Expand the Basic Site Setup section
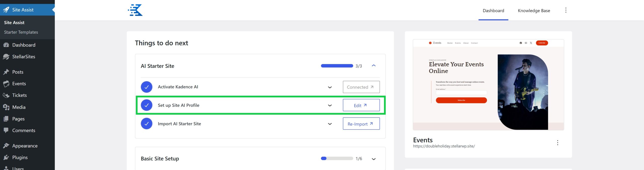Screen dimensions: 644x170 pyautogui.click(x=374, y=159)
